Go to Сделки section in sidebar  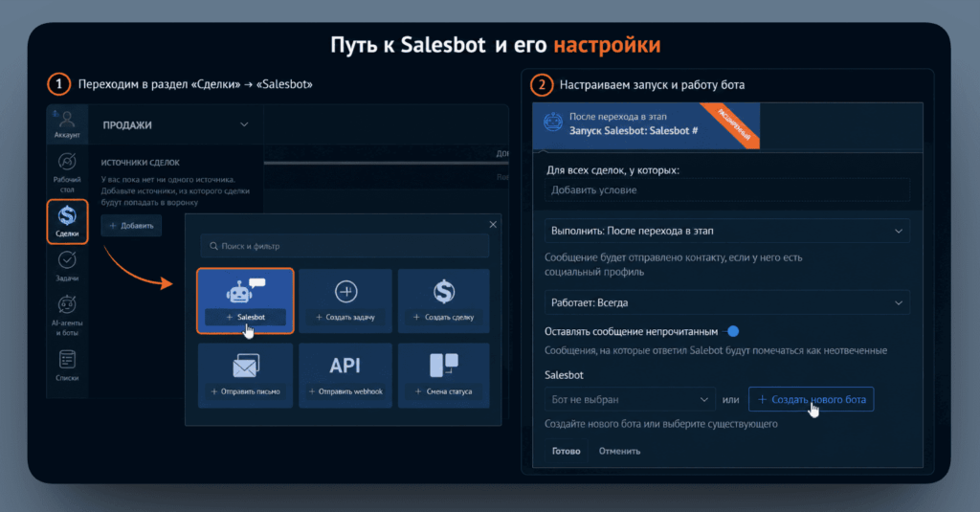[x=67, y=221]
